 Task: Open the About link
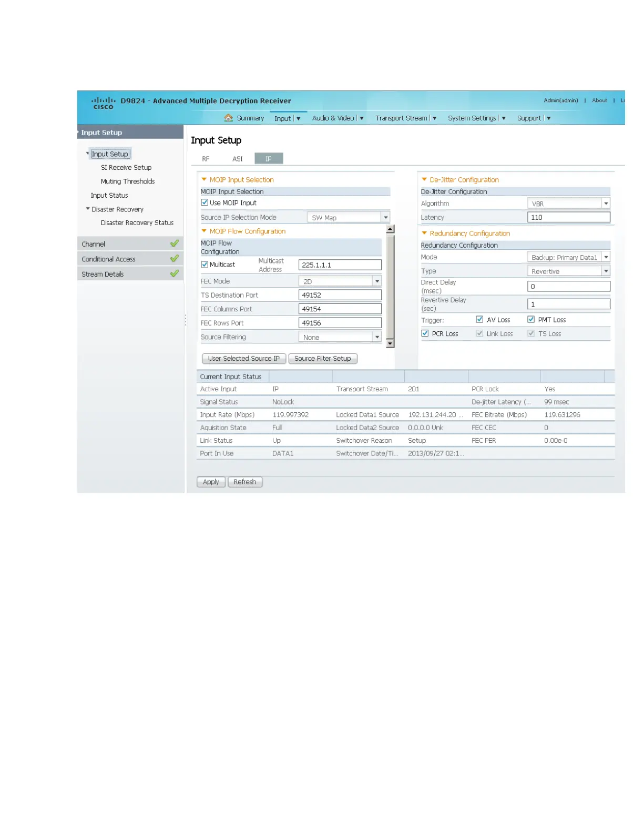pos(599,100)
